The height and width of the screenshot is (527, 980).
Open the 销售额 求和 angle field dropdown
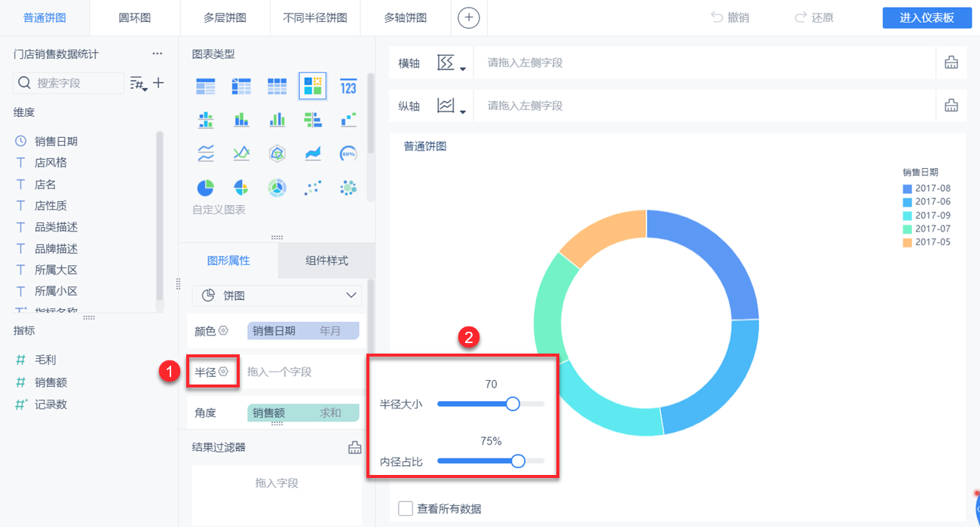303,412
